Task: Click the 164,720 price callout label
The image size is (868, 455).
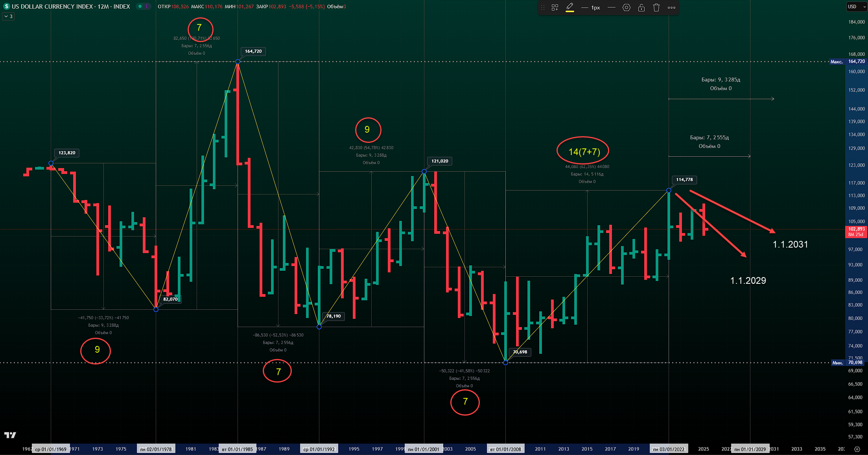Action: pyautogui.click(x=253, y=51)
